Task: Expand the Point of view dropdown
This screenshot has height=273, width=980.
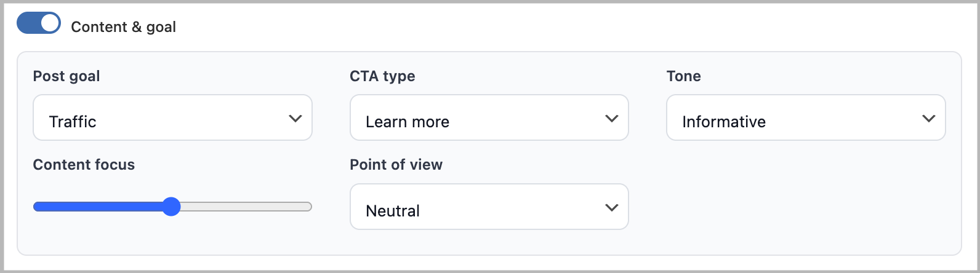Action: pos(489,207)
